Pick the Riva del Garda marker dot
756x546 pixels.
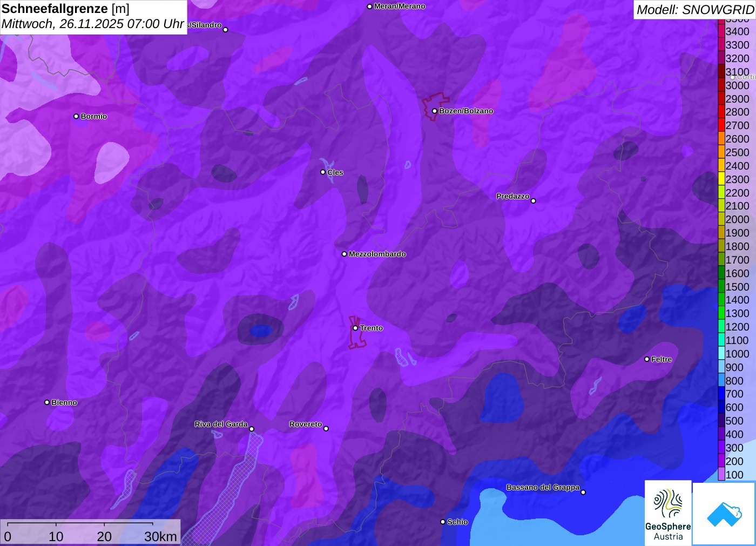click(x=252, y=429)
